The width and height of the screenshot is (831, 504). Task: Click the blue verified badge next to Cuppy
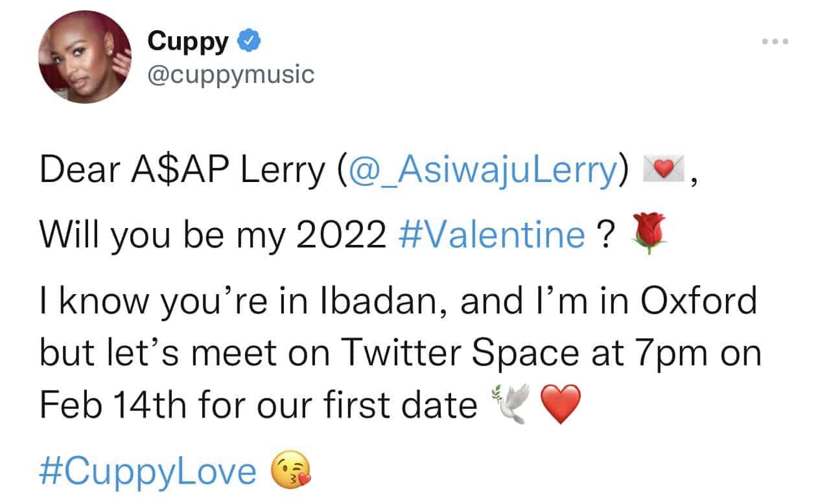tap(250, 40)
